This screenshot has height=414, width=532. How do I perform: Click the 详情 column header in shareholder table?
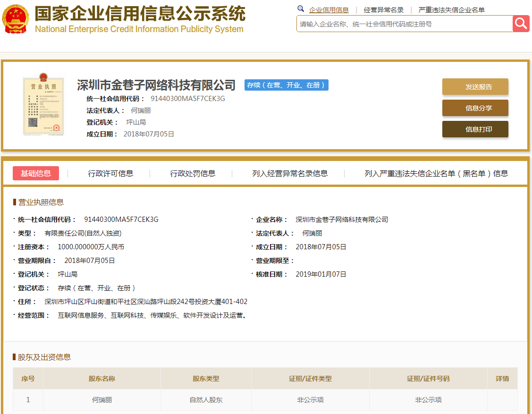(x=502, y=379)
